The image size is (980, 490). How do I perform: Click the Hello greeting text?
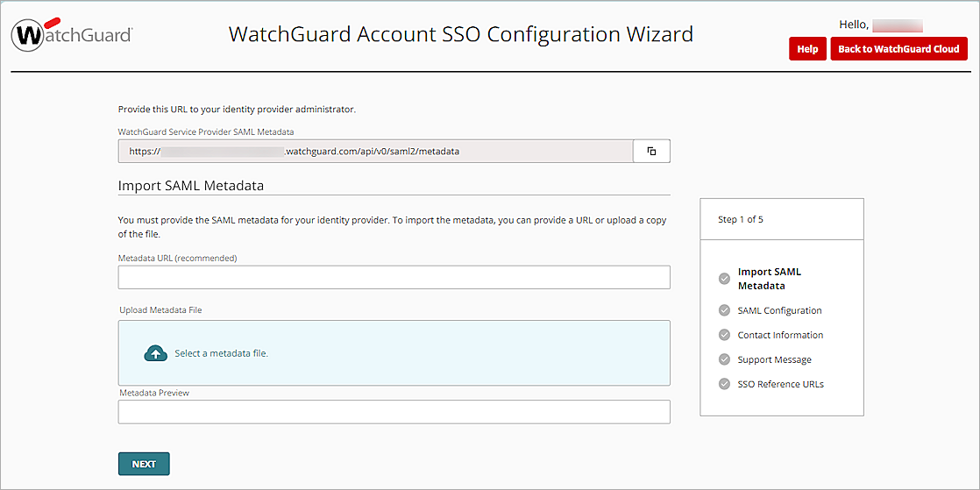pyautogui.click(x=854, y=25)
